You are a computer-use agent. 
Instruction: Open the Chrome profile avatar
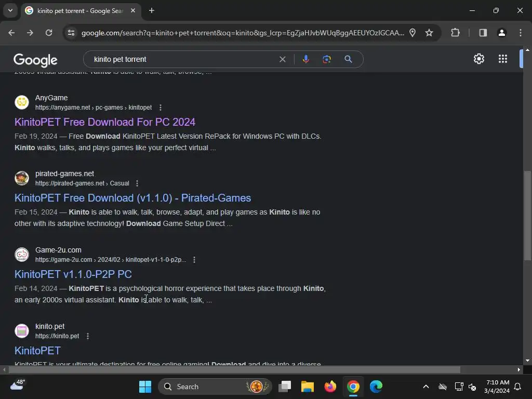[x=502, y=33]
